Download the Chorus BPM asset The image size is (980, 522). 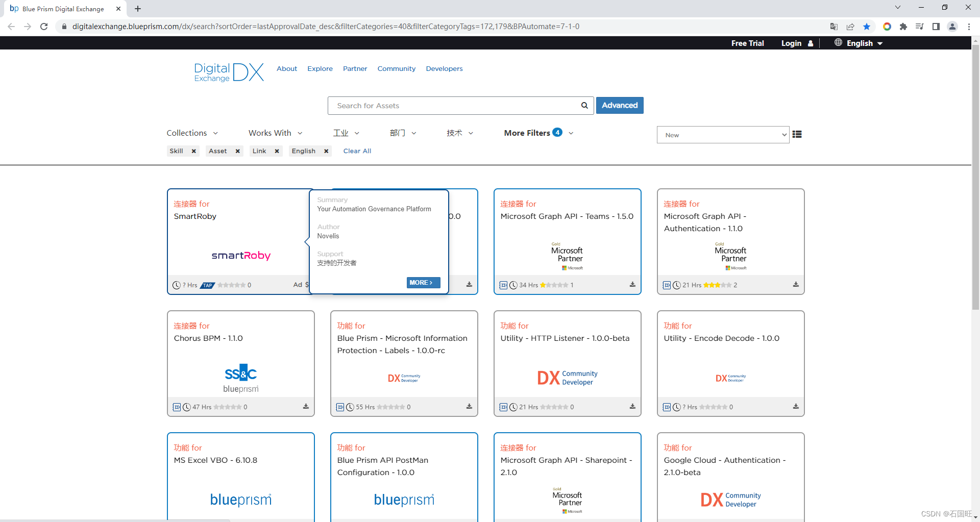coord(306,407)
